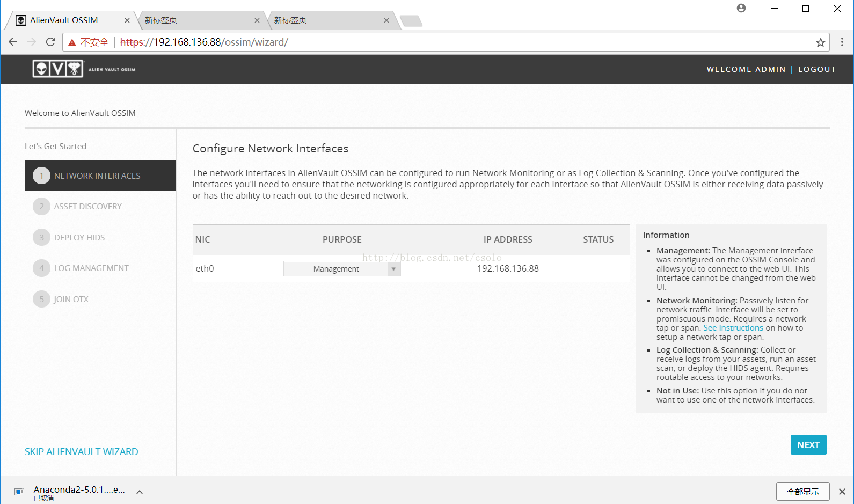Screen dimensions: 854x504
Task: Click the not-secure warning triangle icon
Action: 72,42
